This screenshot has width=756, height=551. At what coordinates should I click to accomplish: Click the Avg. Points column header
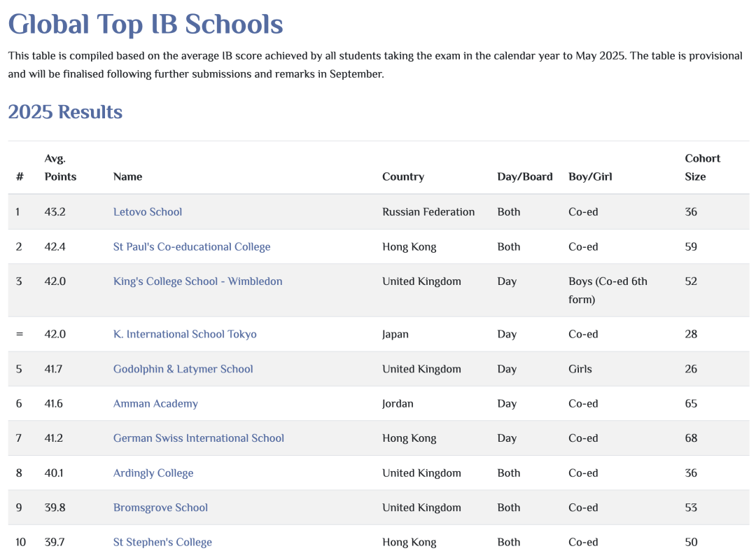[x=60, y=168]
